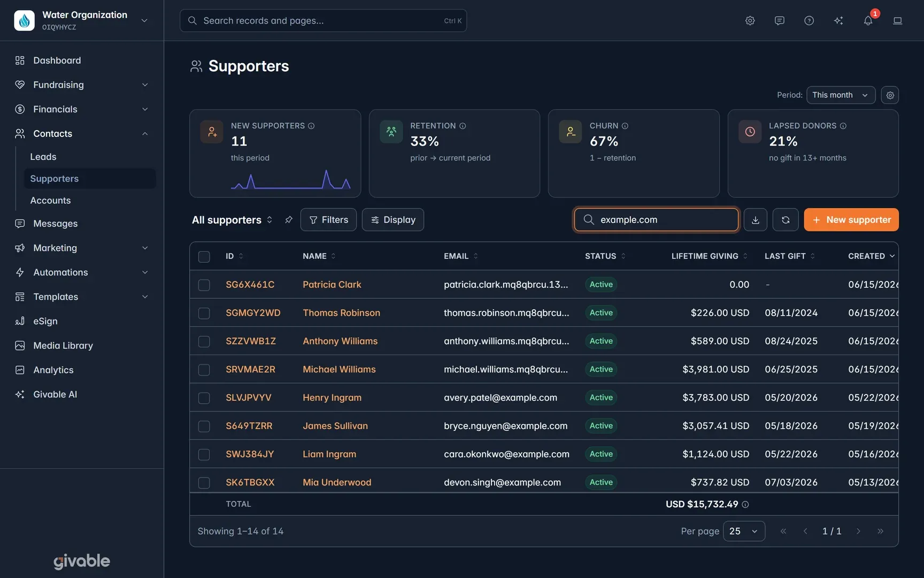Click the Churn info icon
The image size is (924, 578).
(625, 126)
